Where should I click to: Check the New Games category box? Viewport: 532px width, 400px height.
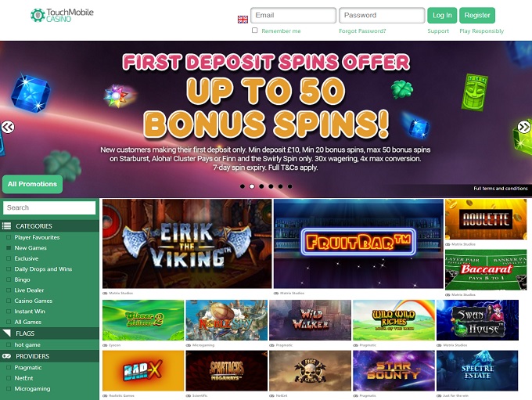(x=9, y=248)
